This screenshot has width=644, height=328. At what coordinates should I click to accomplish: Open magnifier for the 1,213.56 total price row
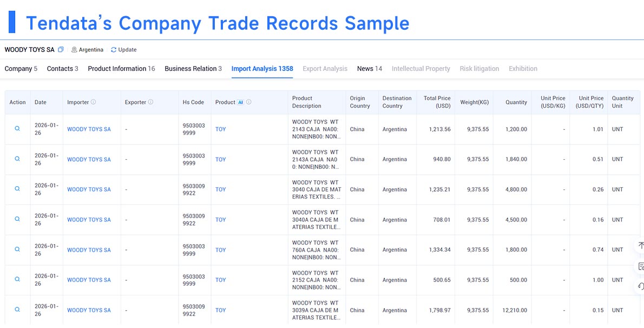[x=17, y=129]
